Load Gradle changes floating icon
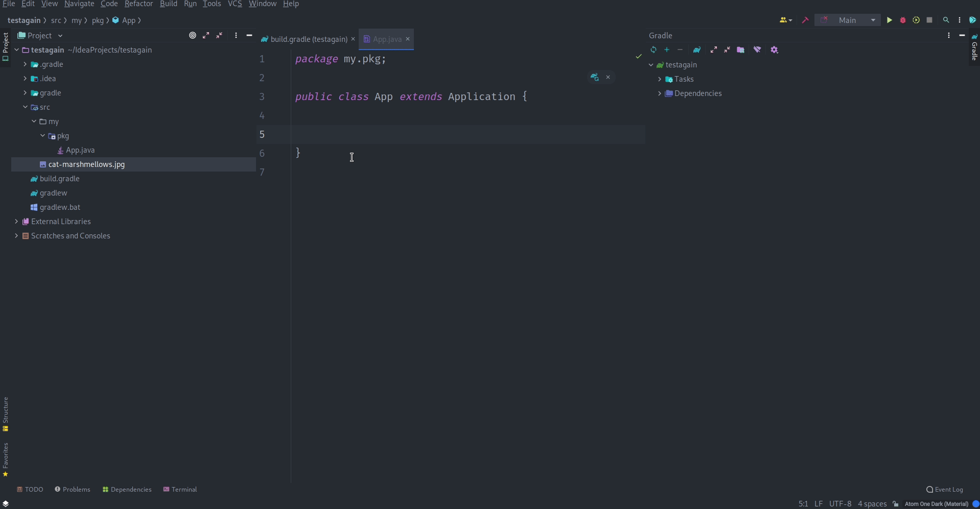Viewport: 980px width, 509px height. [x=594, y=77]
